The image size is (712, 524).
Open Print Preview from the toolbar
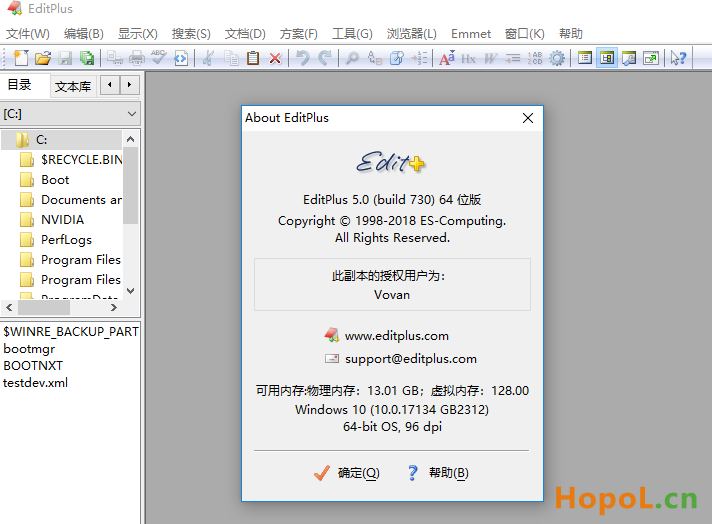[115, 58]
